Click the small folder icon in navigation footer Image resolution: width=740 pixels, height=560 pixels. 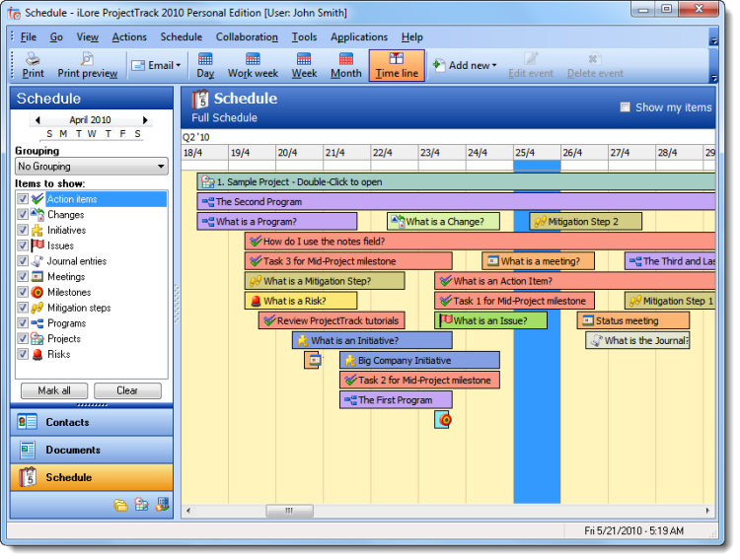[120, 505]
